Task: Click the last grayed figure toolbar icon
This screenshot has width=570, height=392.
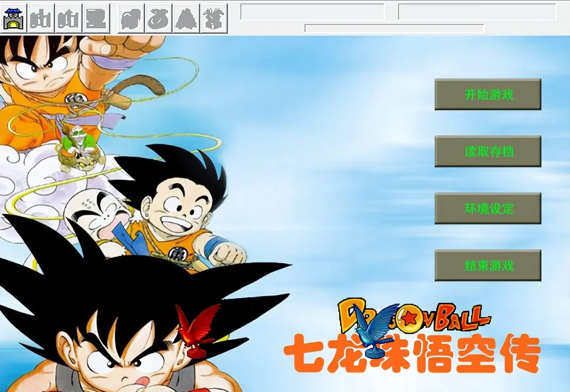Action: coord(214,18)
